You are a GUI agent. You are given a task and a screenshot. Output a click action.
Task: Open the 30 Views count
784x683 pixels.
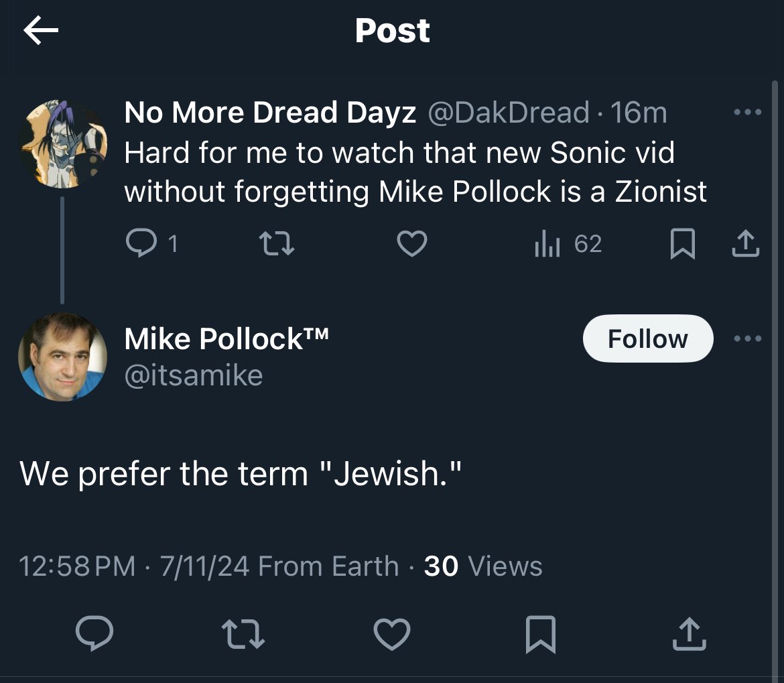click(x=483, y=566)
